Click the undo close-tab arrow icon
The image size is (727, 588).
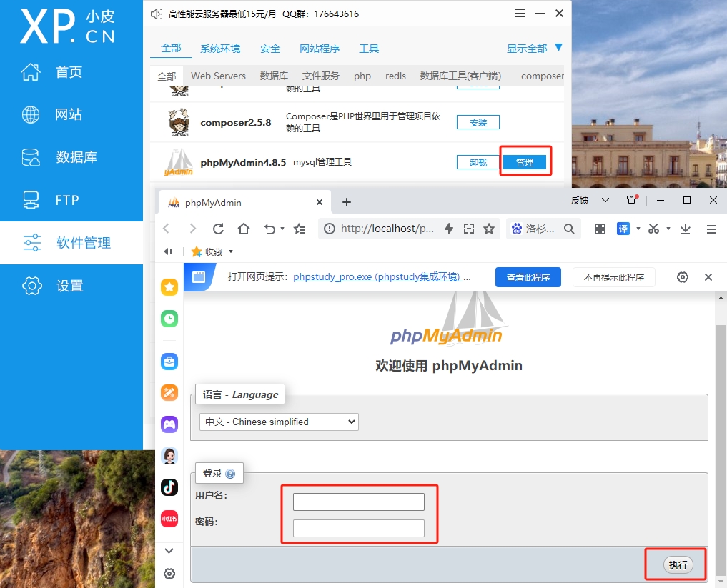pos(269,229)
